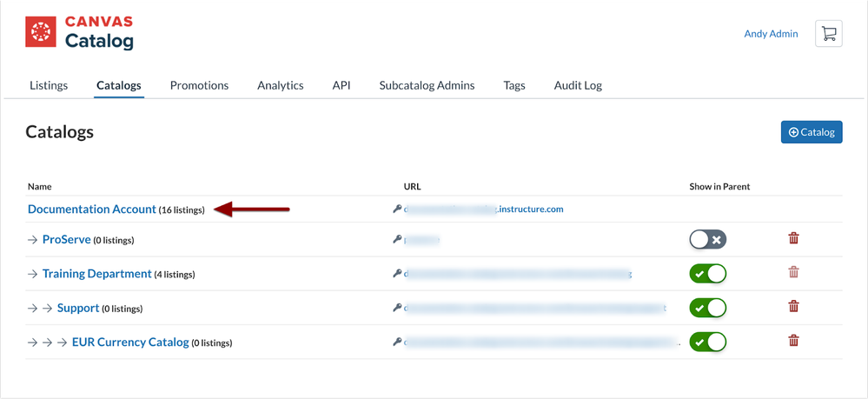The image size is (868, 399).
Task: Open the Andy Admin user menu
Action: point(772,34)
